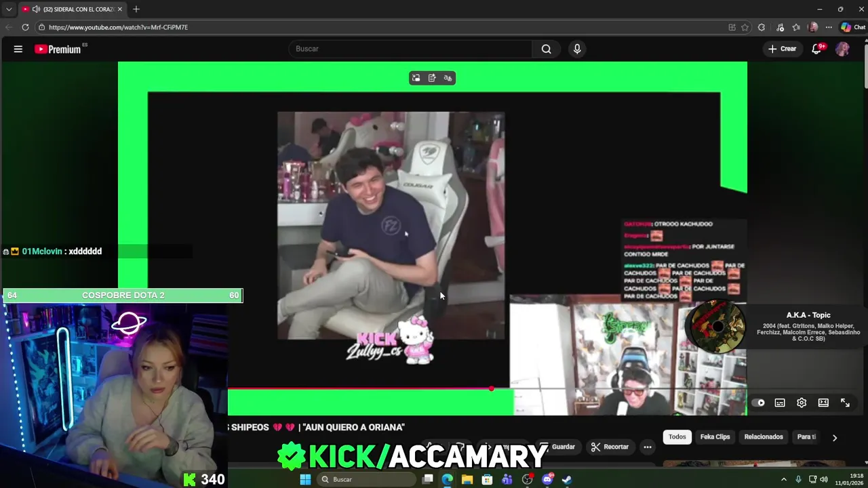Screen dimensions: 868x488
Task: Click the video title "AUN QUIERO A ORIANA"
Action: (354, 427)
